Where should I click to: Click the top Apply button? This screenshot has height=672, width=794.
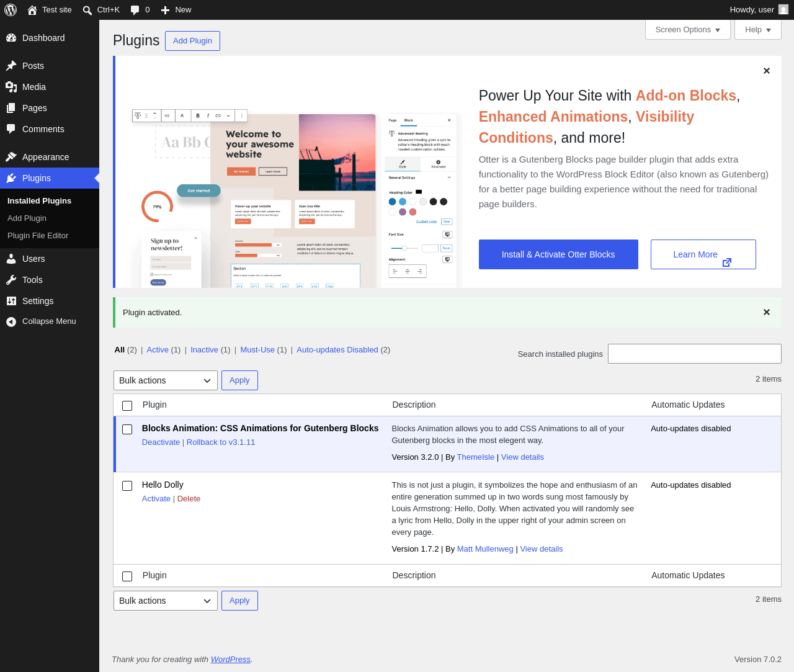point(239,380)
